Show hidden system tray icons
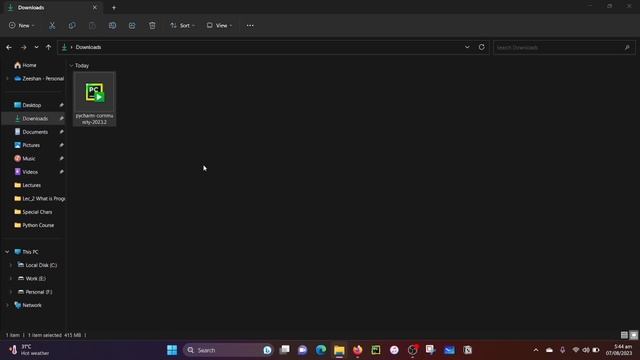 536,350
